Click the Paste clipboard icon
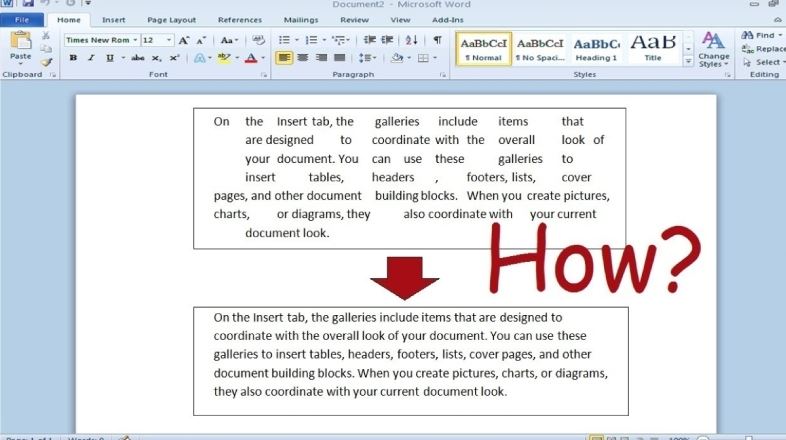786x440 pixels. (x=21, y=41)
